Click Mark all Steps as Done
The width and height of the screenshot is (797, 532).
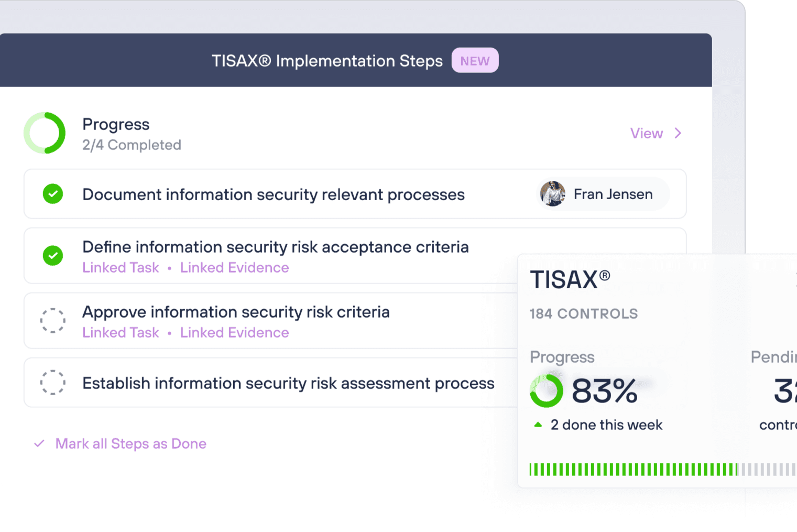coord(131,444)
